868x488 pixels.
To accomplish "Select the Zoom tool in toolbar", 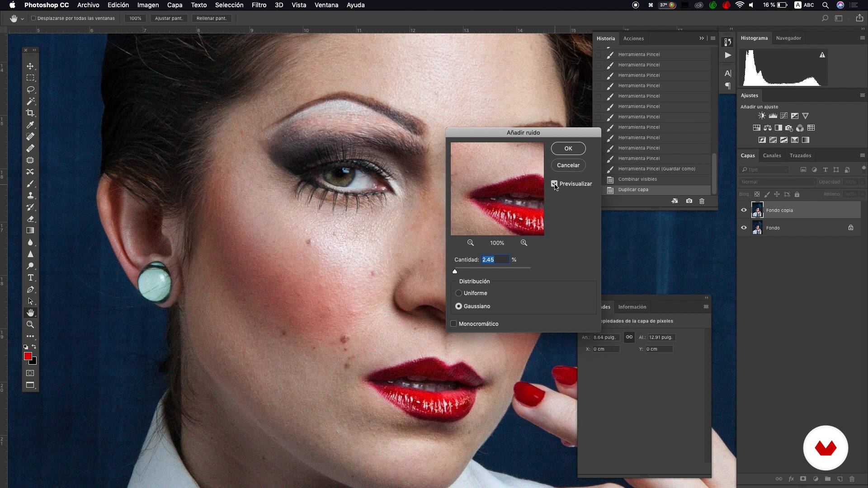I will [x=30, y=324].
